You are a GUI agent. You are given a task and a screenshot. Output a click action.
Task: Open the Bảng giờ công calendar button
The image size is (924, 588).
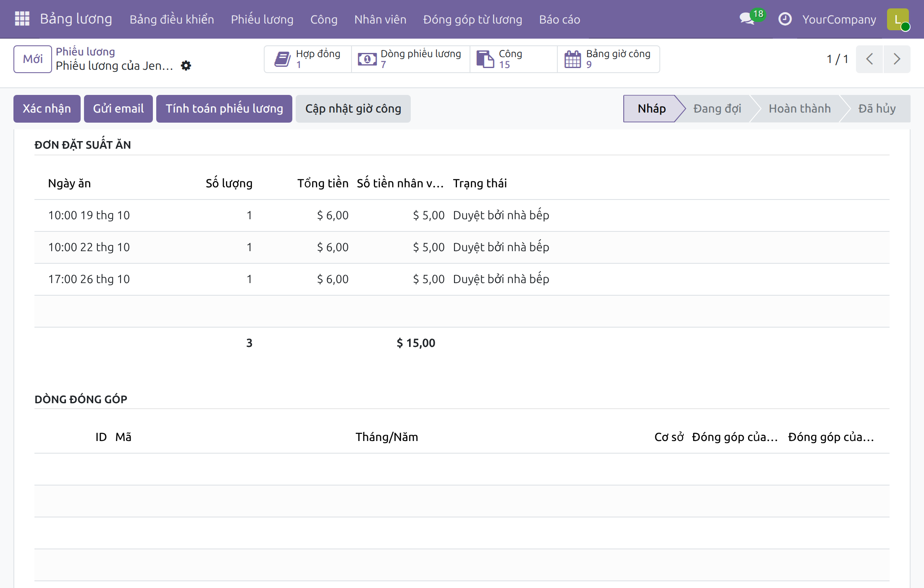tap(608, 59)
